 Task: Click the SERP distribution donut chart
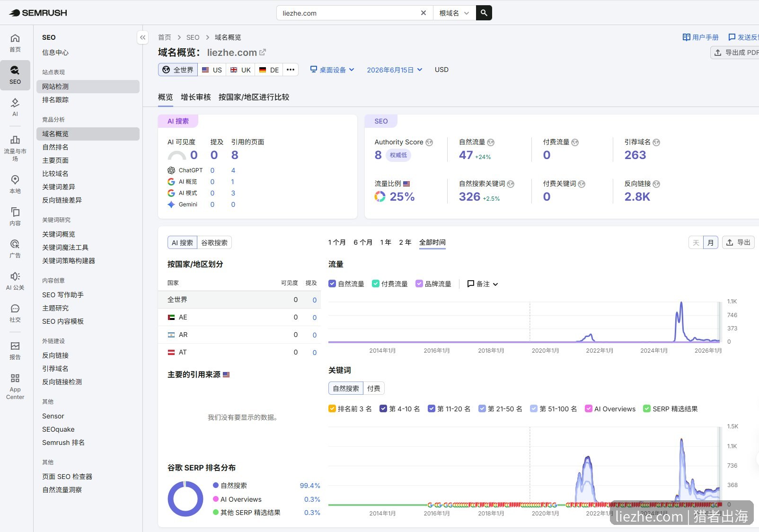[185, 499]
